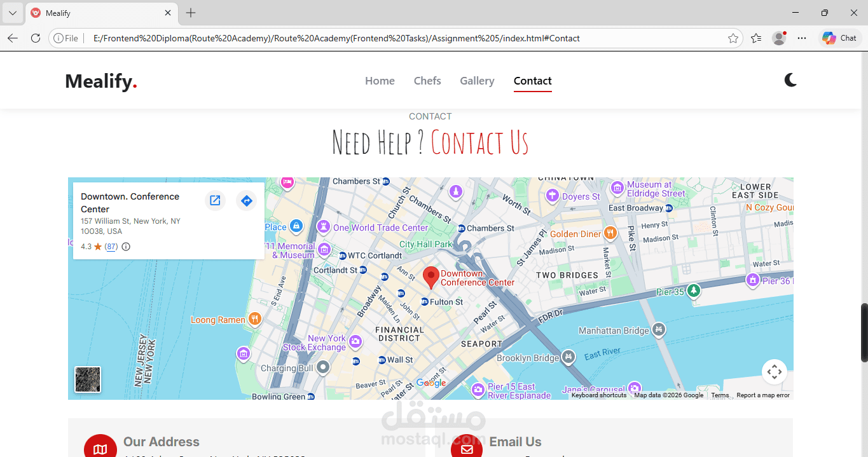Click the address bar URL
Screen dimensions: 868x457
336,38
